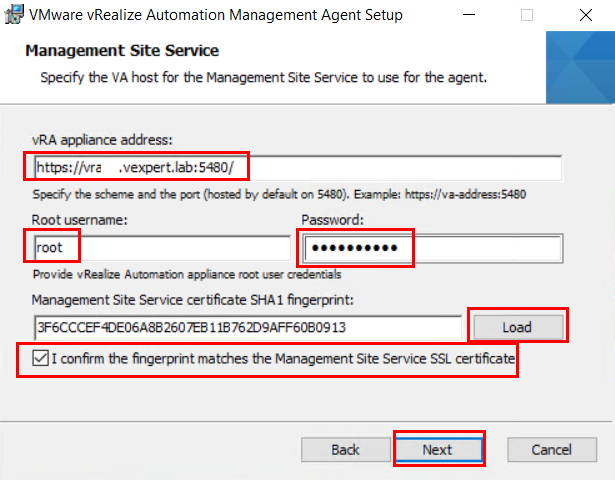Click the 'Root username:' label

pos(80,220)
